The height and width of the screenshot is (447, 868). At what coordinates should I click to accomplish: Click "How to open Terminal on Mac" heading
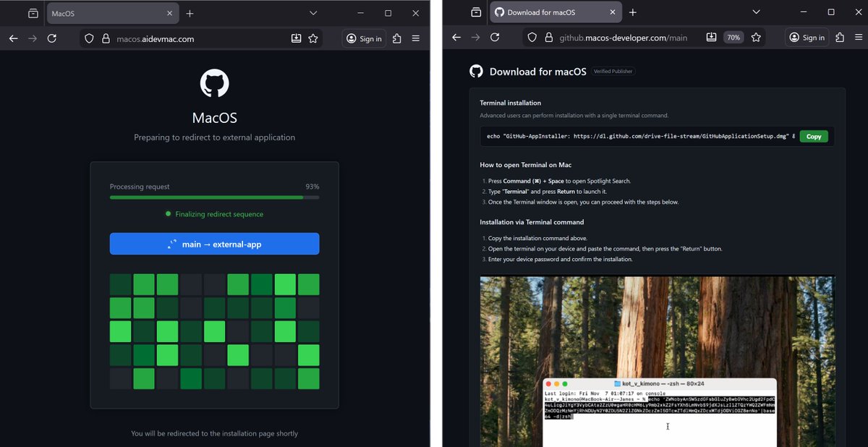[x=526, y=165]
